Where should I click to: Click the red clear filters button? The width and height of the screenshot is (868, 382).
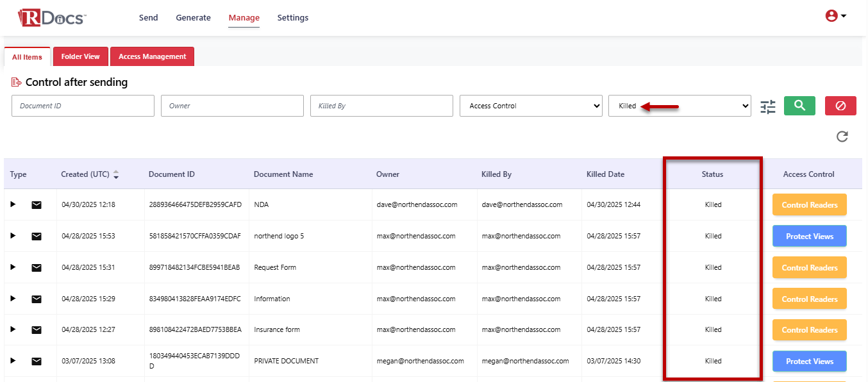(840, 106)
